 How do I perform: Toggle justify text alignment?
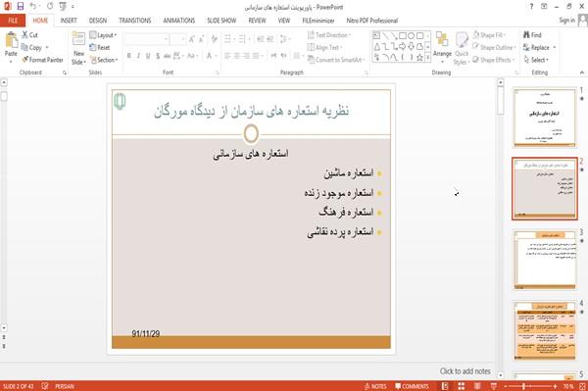point(256,56)
